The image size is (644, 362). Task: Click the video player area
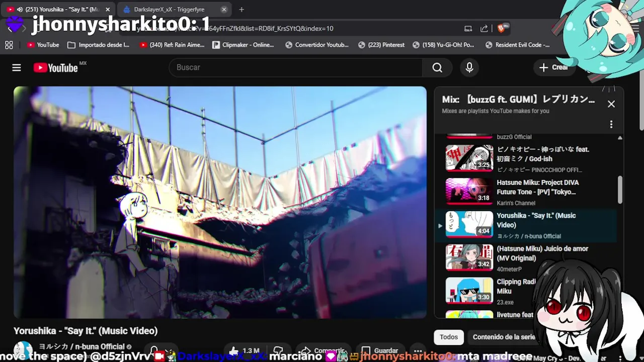click(x=220, y=202)
